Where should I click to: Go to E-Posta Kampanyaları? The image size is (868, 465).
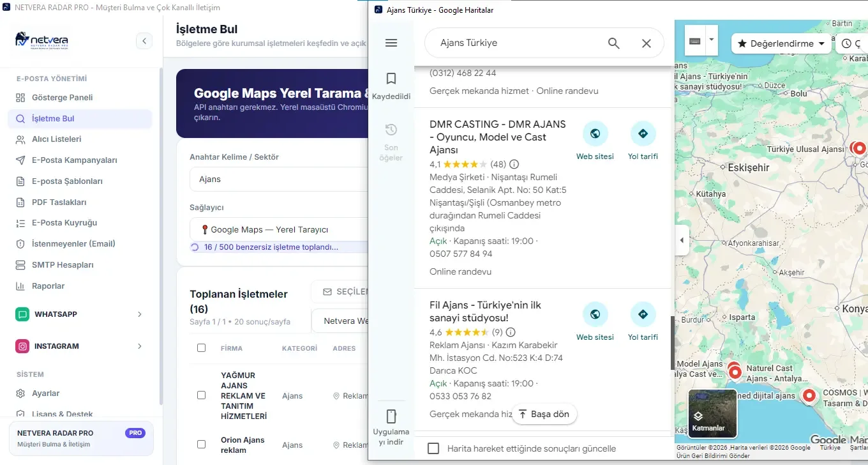pos(80,160)
